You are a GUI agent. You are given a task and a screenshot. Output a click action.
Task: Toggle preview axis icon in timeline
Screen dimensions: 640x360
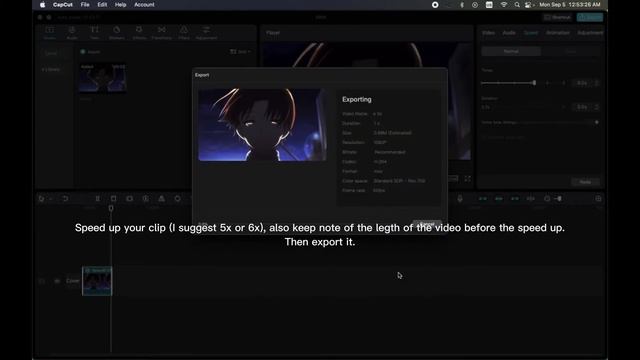531,199
